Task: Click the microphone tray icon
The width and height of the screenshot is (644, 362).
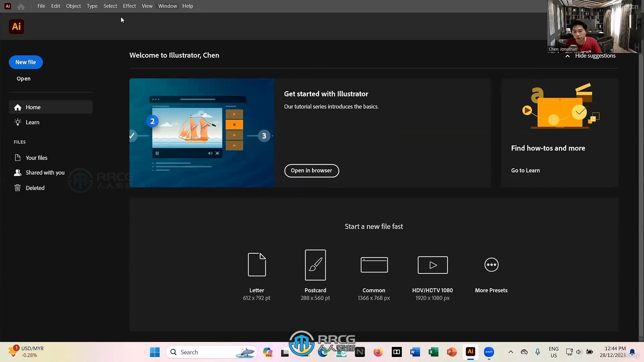Action: click(538, 352)
